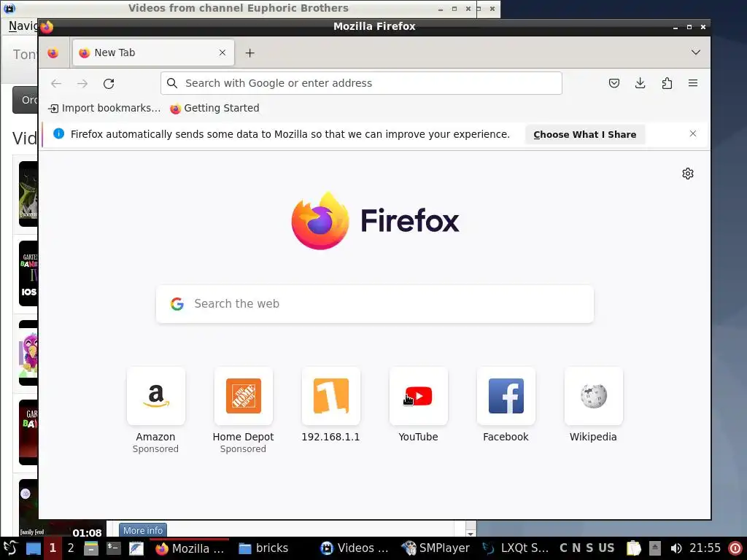Open the Getting Started bookmark
This screenshot has height=560, width=747.
click(x=214, y=108)
